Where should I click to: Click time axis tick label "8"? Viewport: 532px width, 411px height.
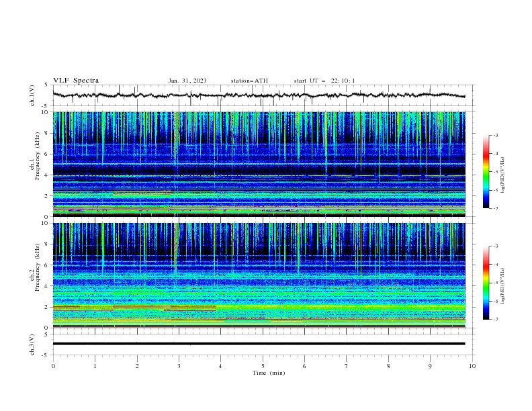point(388,366)
